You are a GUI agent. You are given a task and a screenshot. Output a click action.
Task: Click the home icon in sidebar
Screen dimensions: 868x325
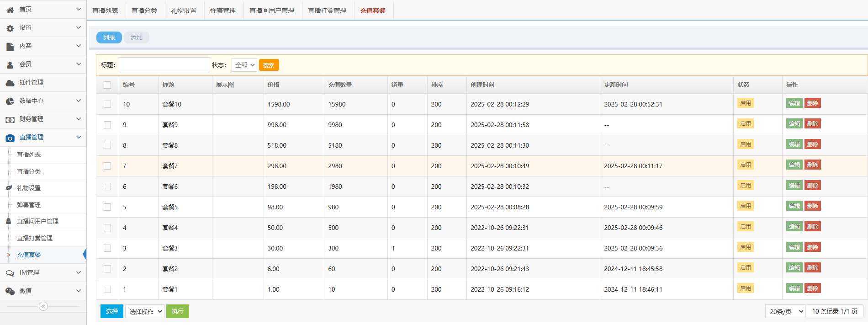click(x=10, y=10)
